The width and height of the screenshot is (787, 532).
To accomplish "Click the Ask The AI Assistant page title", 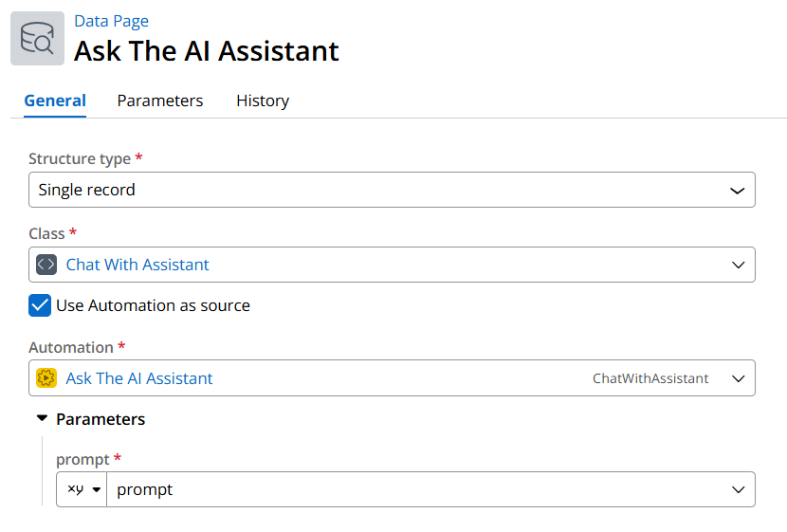I will [x=207, y=50].
